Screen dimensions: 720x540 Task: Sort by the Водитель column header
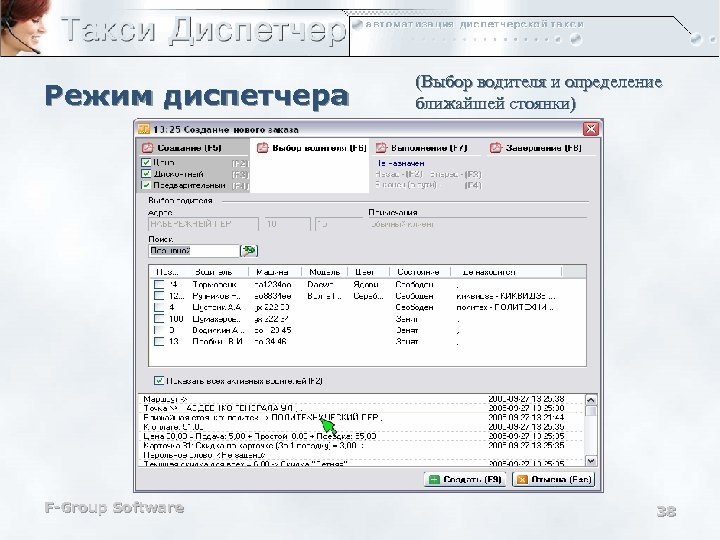[x=214, y=272]
